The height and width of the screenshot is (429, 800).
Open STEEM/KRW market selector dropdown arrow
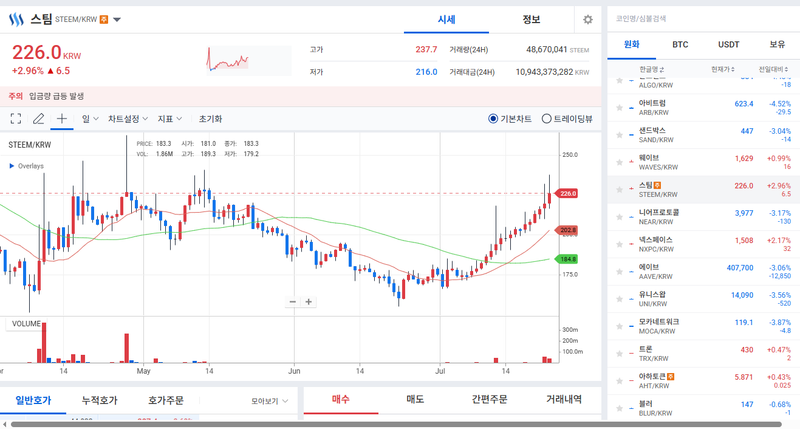(117, 20)
